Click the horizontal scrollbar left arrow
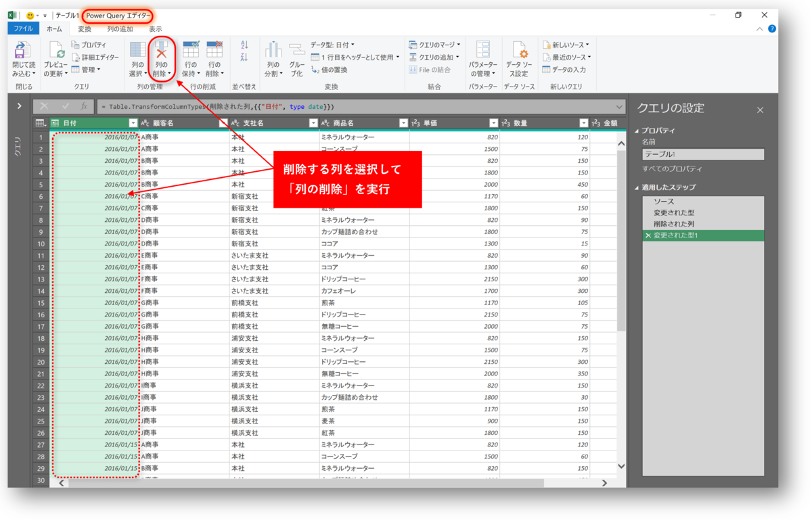812x531 pixels. pyautogui.click(x=62, y=483)
